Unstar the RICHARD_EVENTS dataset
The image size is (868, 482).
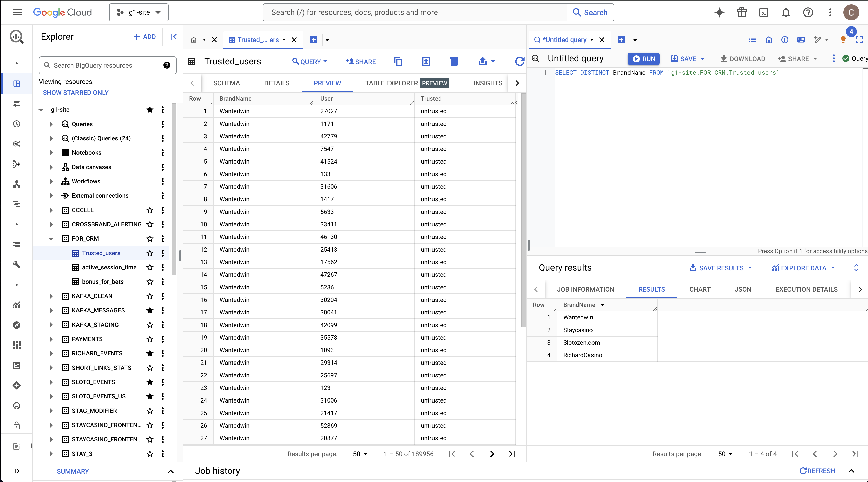click(x=150, y=353)
